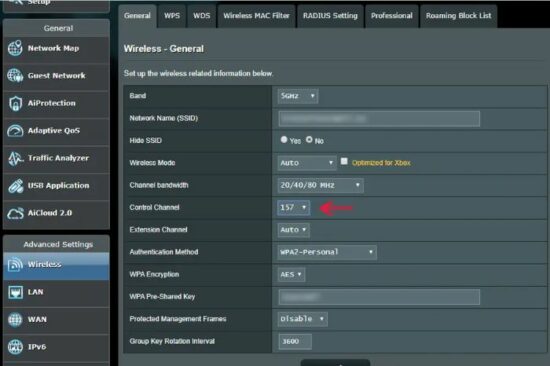Click the Traffic Analyzer icon

pyautogui.click(x=15, y=158)
